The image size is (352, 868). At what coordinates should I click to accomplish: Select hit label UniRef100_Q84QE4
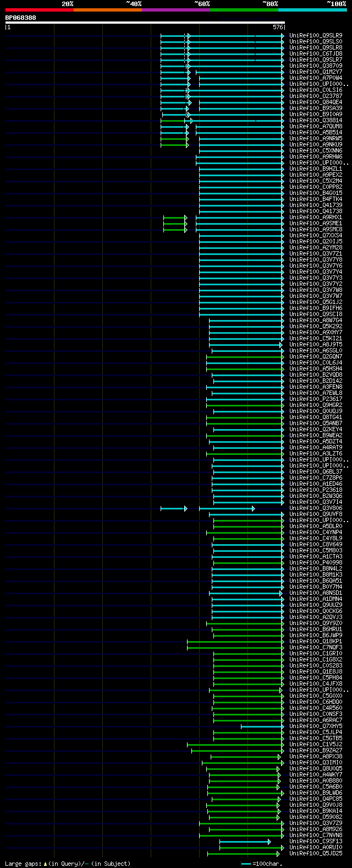[316, 102]
